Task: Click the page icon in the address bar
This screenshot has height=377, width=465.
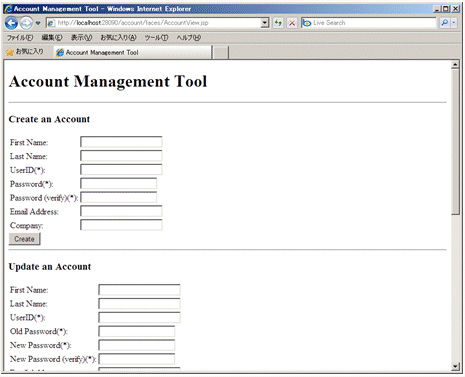Action: 51,23
